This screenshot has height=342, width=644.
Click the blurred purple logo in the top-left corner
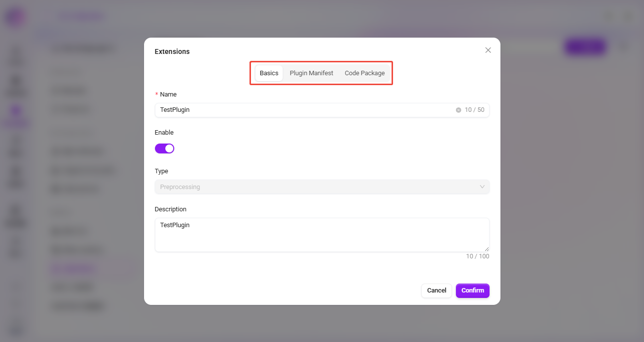tap(15, 17)
